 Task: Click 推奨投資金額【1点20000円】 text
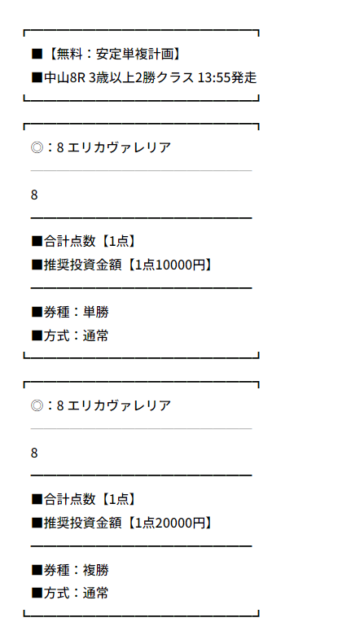coord(122,523)
